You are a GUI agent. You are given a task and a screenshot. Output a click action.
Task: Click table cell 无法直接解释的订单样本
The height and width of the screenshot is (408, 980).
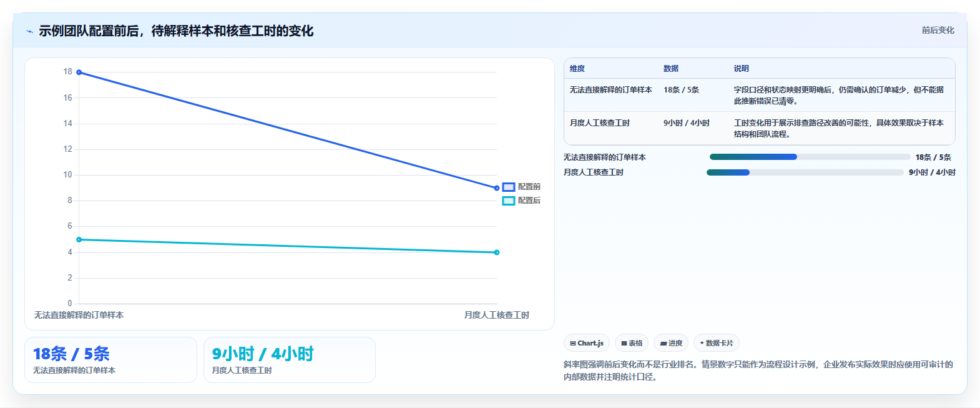610,90
